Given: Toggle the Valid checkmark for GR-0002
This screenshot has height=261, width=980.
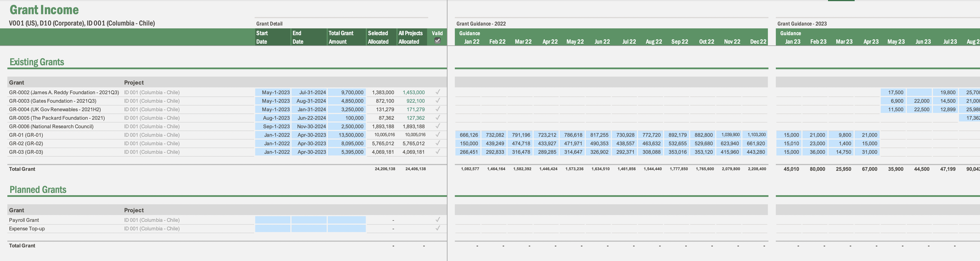Looking at the screenshot, I should click(438, 92).
